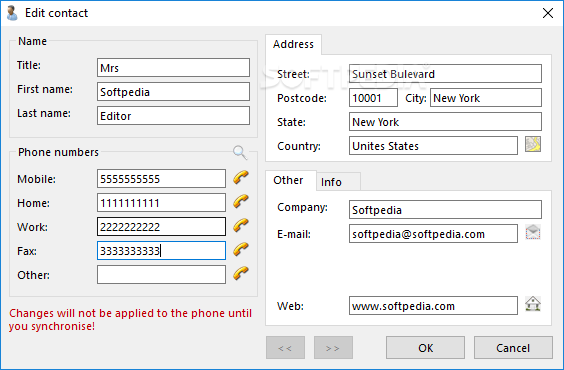Click the Company: label

(303, 207)
